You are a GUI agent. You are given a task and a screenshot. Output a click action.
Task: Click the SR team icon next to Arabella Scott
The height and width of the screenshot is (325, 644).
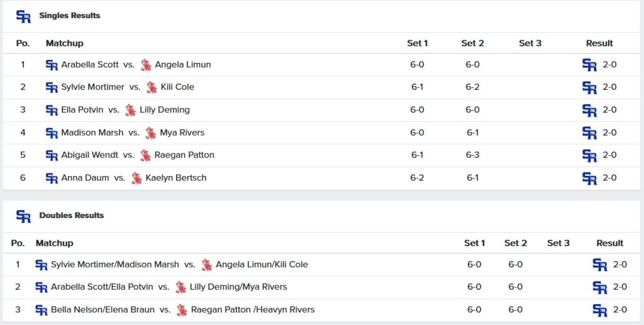52,65
